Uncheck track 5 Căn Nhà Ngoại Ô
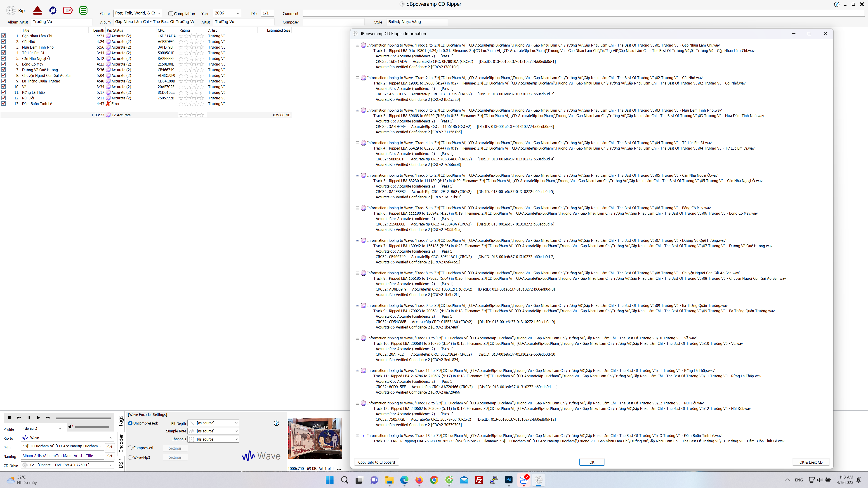The width and height of the screenshot is (868, 488). point(3,58)
